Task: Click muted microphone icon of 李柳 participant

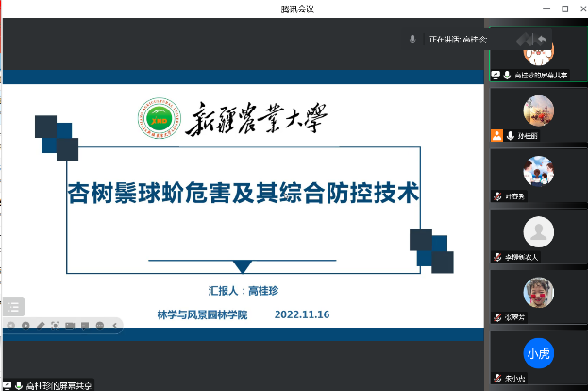Action: [496, 257]
